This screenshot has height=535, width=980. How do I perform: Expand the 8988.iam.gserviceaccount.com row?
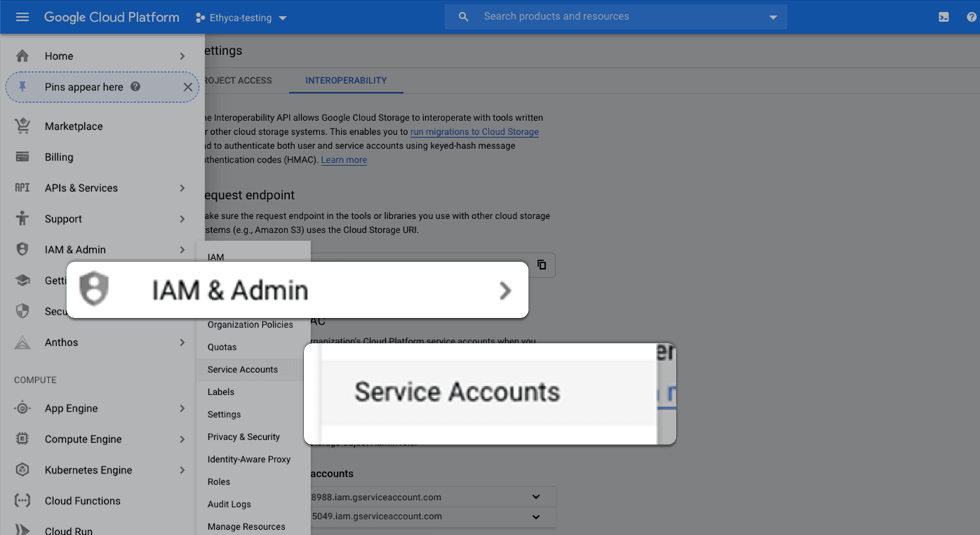pyautogui.click(x=536, y=497)
